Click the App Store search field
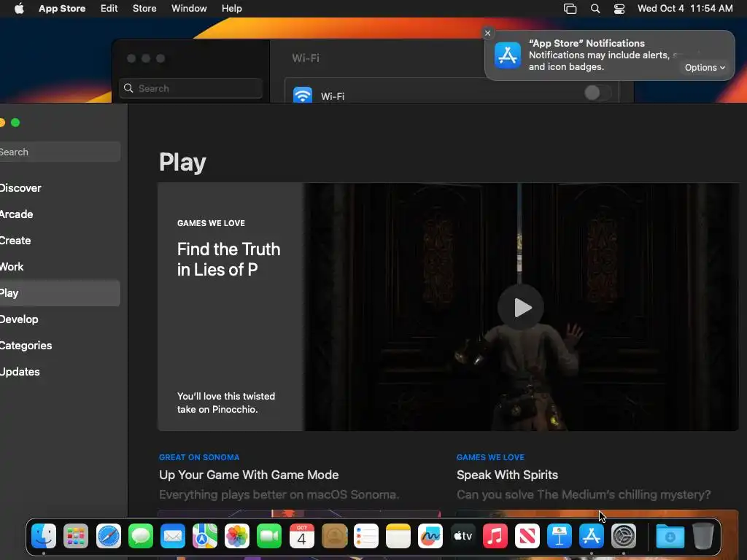The image size is (747, 560). coord(58,152)
